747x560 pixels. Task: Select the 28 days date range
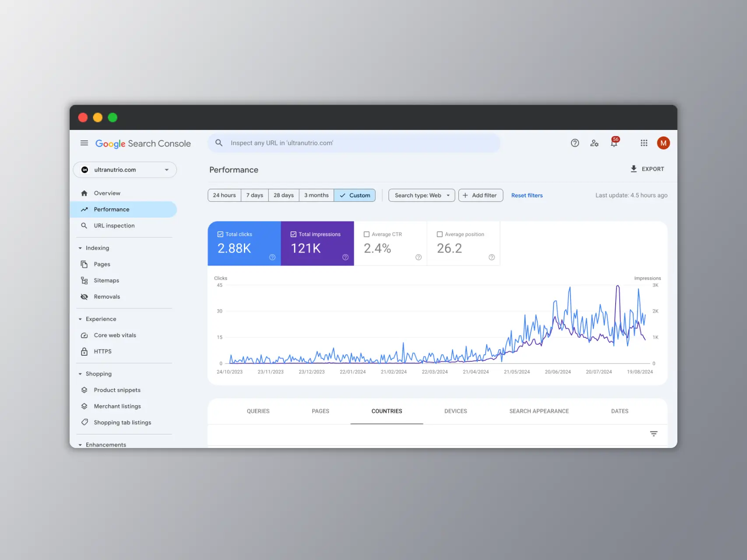(283, 196)
